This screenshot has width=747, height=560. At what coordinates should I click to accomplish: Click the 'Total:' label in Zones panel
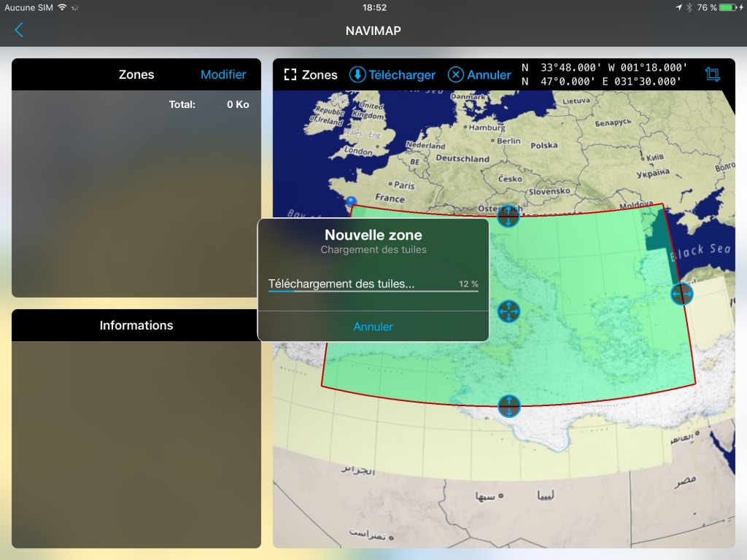pyautogui.click(x=182, y=104)
